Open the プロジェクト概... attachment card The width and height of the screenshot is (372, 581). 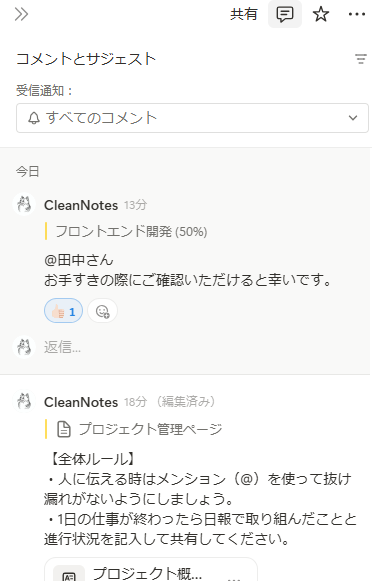(x=151, y=570)
